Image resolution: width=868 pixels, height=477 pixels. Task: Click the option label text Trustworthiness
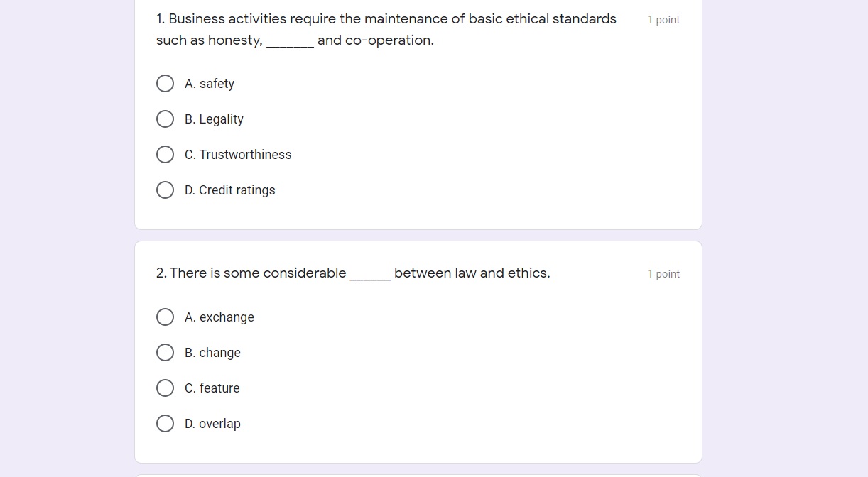point(246,154)
